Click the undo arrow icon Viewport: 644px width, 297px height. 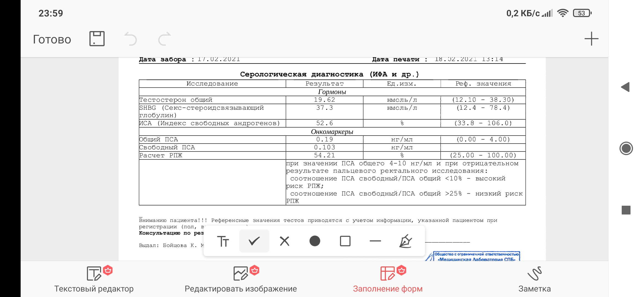130,39
